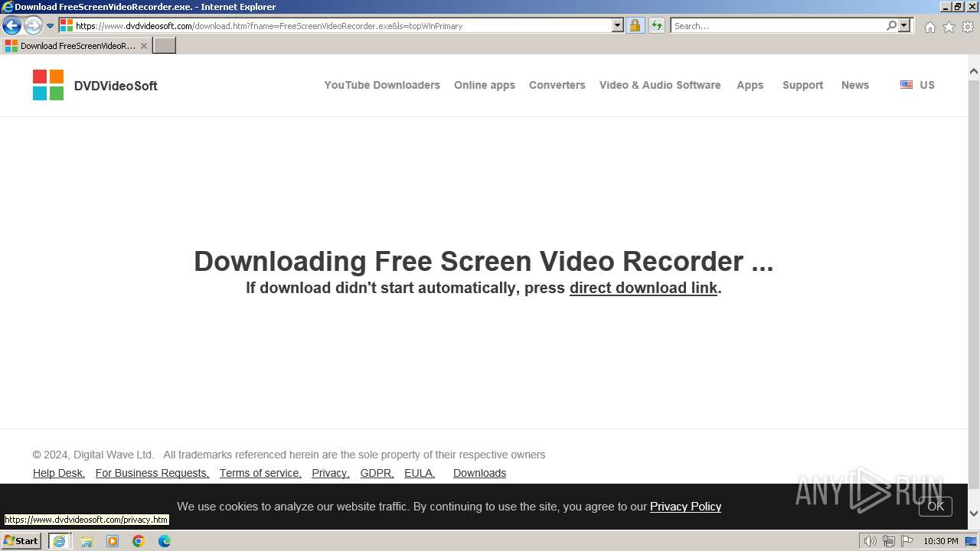The height and width of the screenshot is (551, 980).
Task: Open EULA footer link
Action: coord(420,473)
